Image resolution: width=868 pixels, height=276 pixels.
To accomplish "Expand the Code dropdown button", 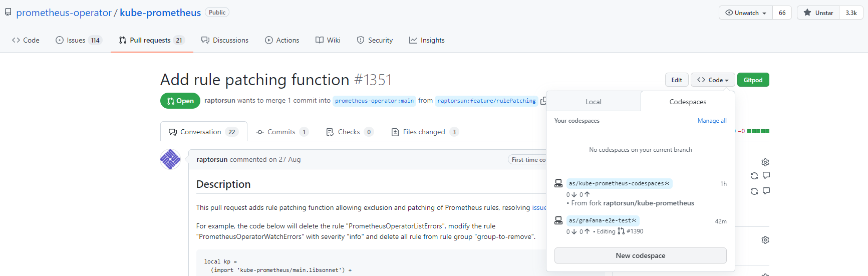I will tap(713, 80).
